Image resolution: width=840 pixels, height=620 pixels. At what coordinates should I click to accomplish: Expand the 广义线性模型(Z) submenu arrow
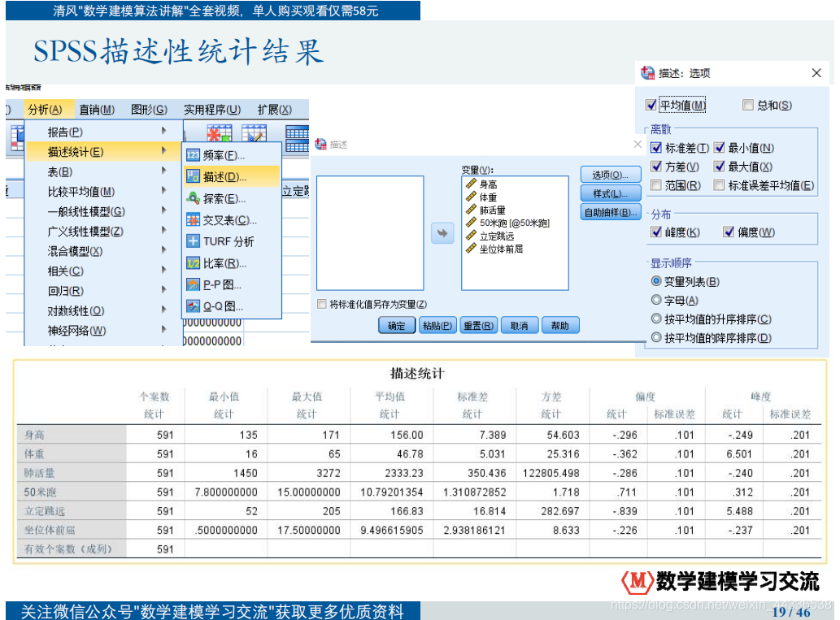[164, 230]
